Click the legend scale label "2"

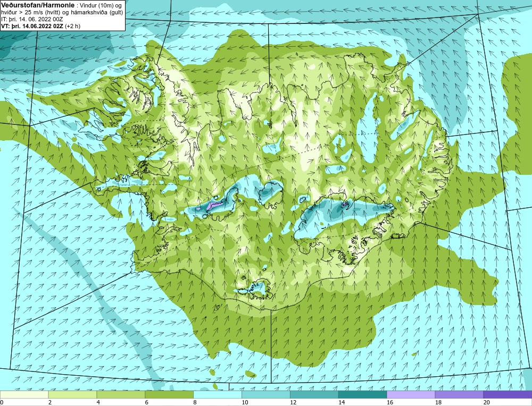[50, 402]
